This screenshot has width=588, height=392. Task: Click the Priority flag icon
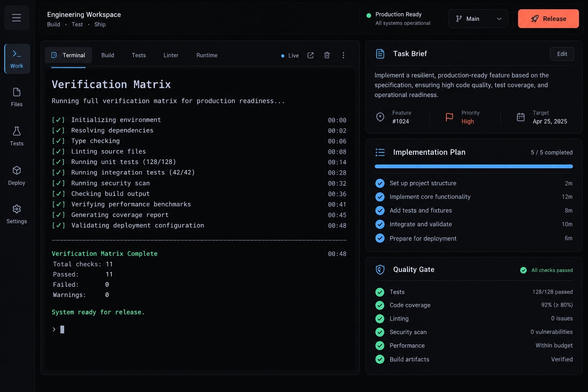point(449,117)
